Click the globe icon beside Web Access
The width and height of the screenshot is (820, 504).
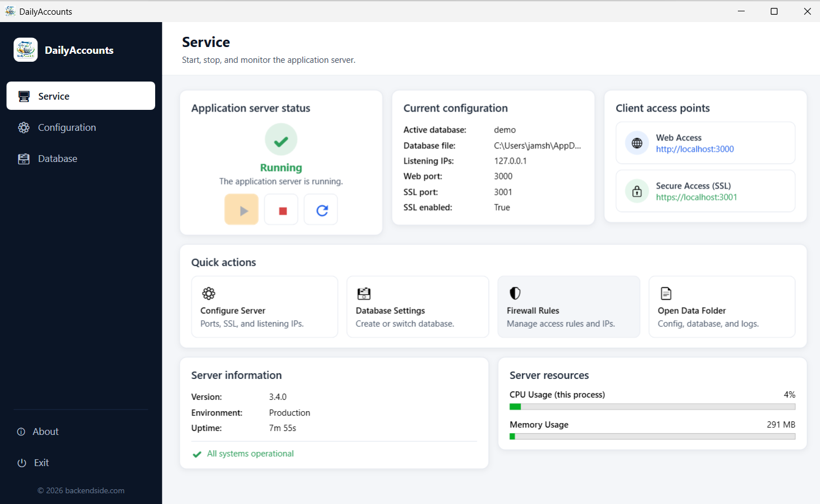point(637,143)
